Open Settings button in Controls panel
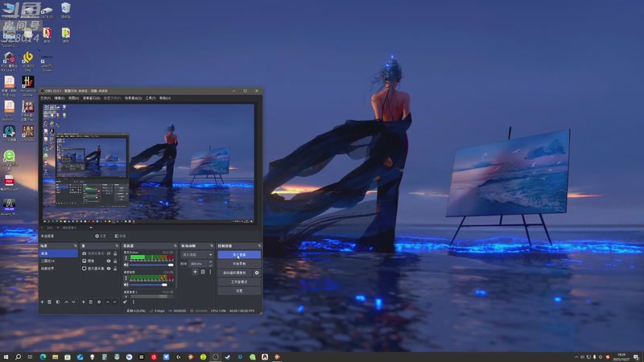This screenshot has width=644, height=362. (239, 291)
